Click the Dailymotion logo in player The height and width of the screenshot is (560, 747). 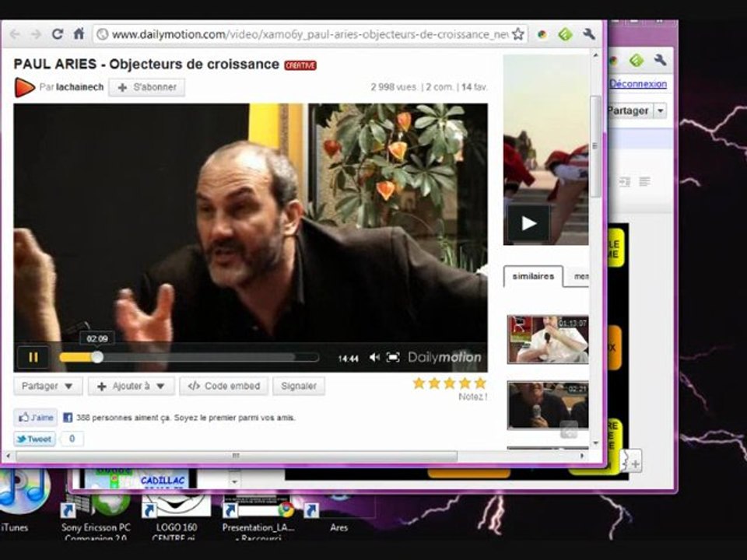click(444, 357)
